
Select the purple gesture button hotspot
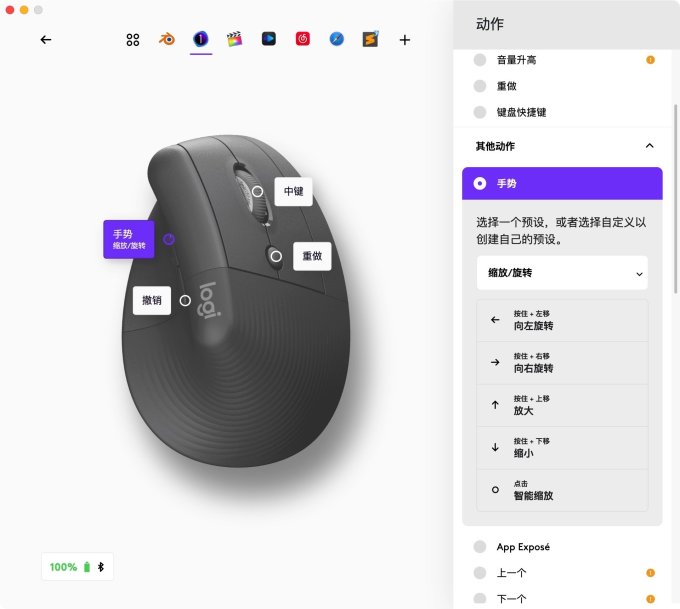click(x=169, y=239)
